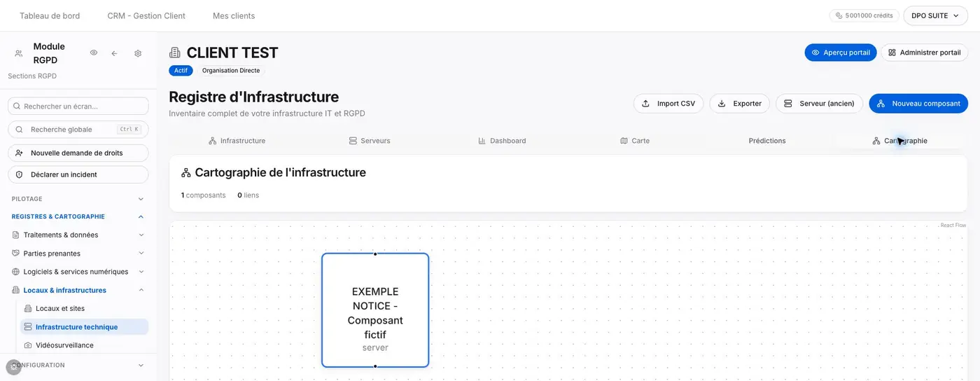Viewport: 980px width, 381px height.
Task: Click the Actif status badge
Action: click(x=181, y=71)
